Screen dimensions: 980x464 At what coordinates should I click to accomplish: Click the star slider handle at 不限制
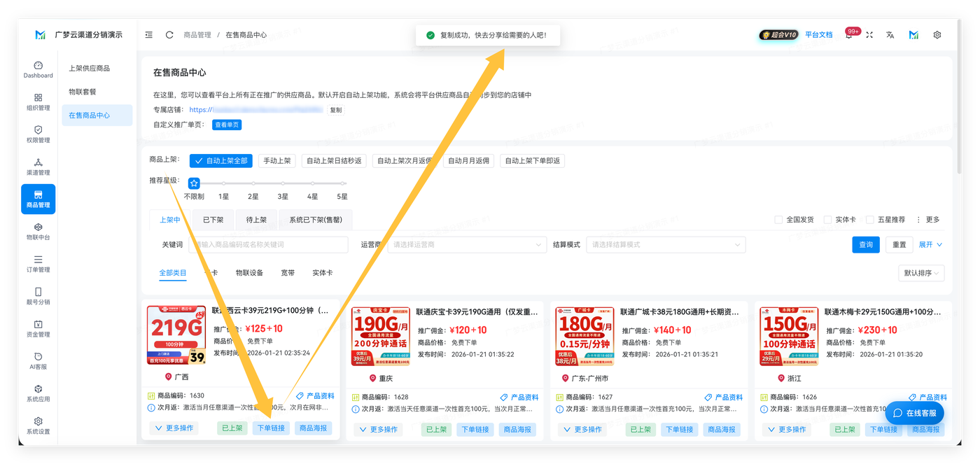[194, 183]
